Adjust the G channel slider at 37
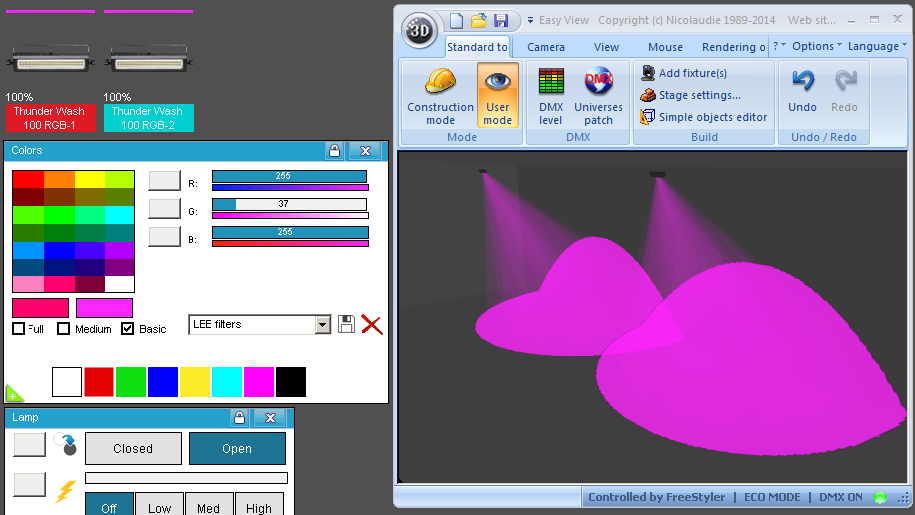 pos(289,204)
